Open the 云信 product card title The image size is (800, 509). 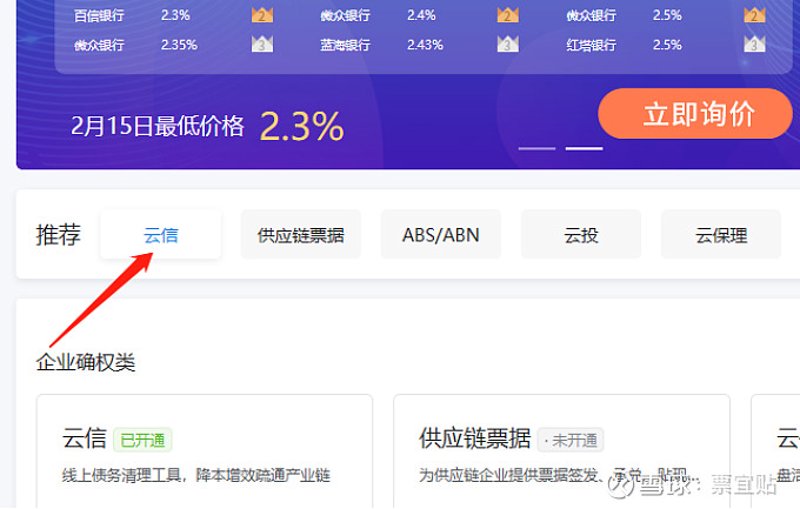click(84, 439)
